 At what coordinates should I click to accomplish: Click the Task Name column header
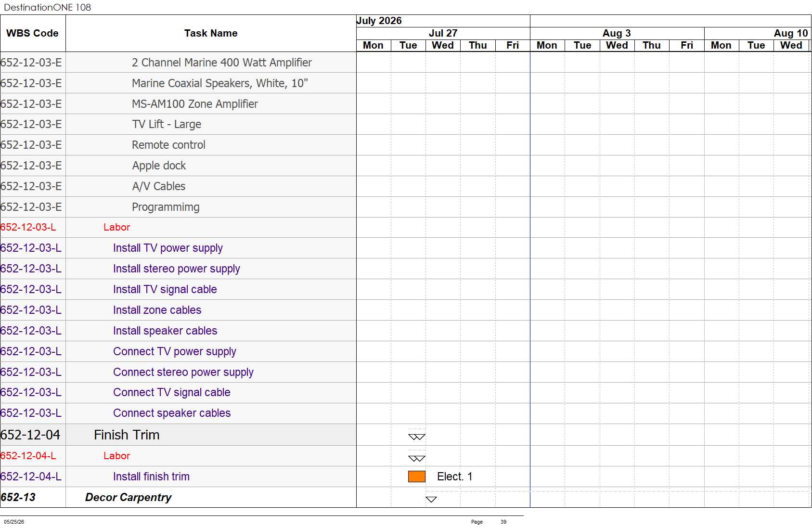[211, 33]
